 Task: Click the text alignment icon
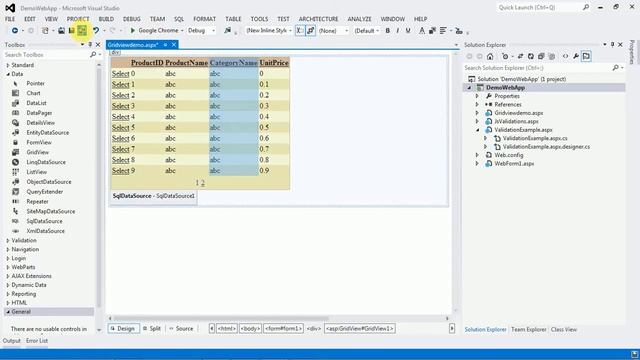(443, 31)
